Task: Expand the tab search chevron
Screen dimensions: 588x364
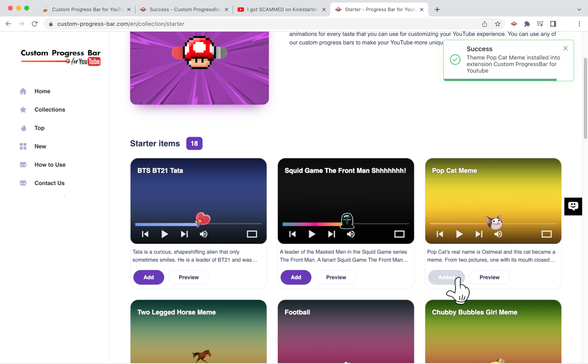Action: (579, 9)
